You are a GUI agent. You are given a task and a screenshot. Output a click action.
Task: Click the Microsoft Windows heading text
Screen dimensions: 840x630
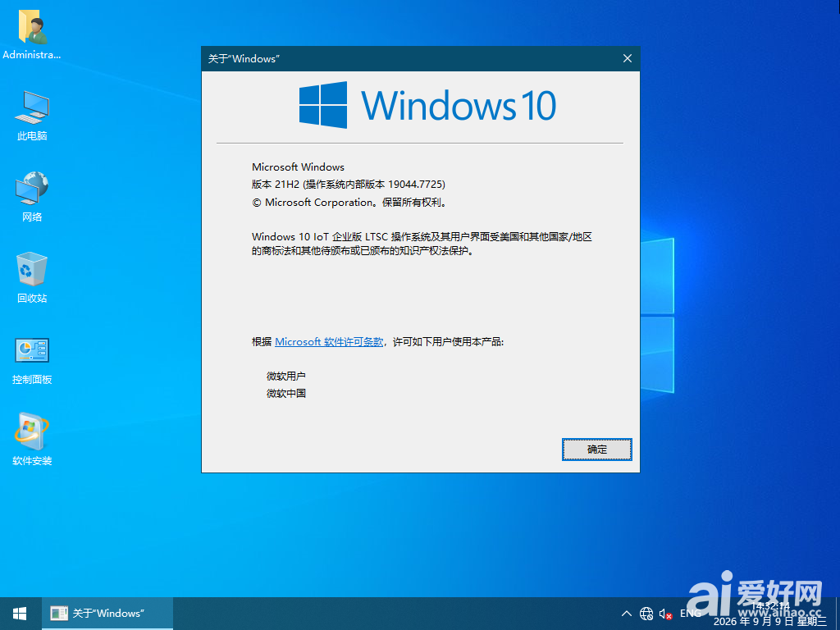(x=298, y=167)
